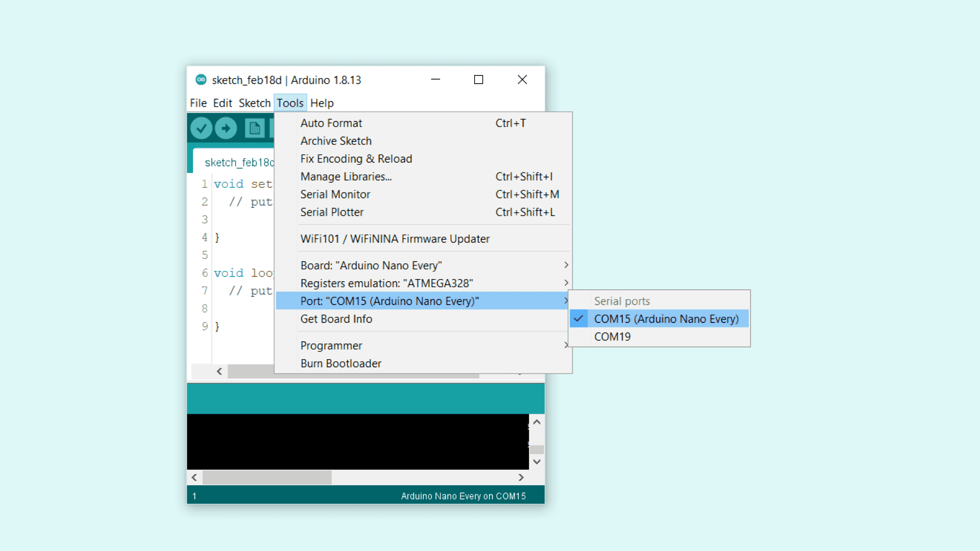Click editor horizontal scroll left arrow

point(219,371)
